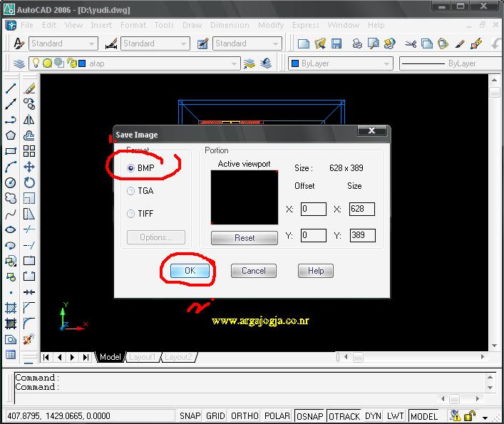The height and width of the screenshot is (424, 504).
Task: Open the File menu
Action: [x=27, y=25]
